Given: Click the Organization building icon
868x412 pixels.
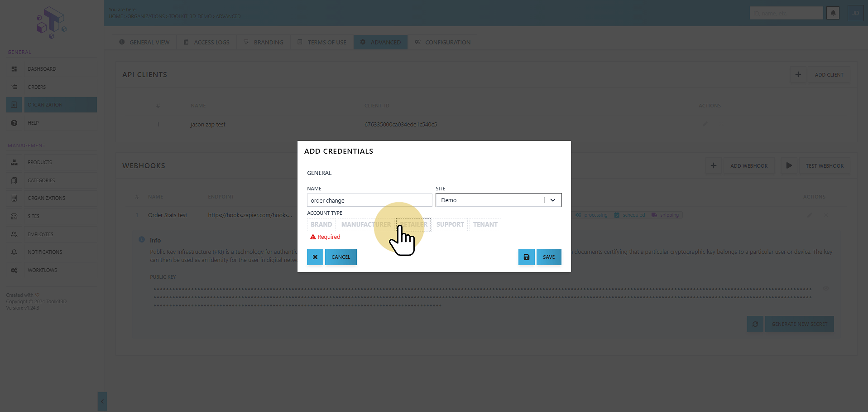Looking at the screenshot, I should (x=14, y=105).
